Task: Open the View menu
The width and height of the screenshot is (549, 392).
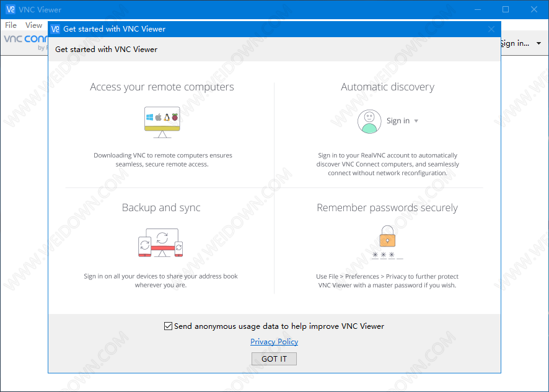Action: click(33, 25)
